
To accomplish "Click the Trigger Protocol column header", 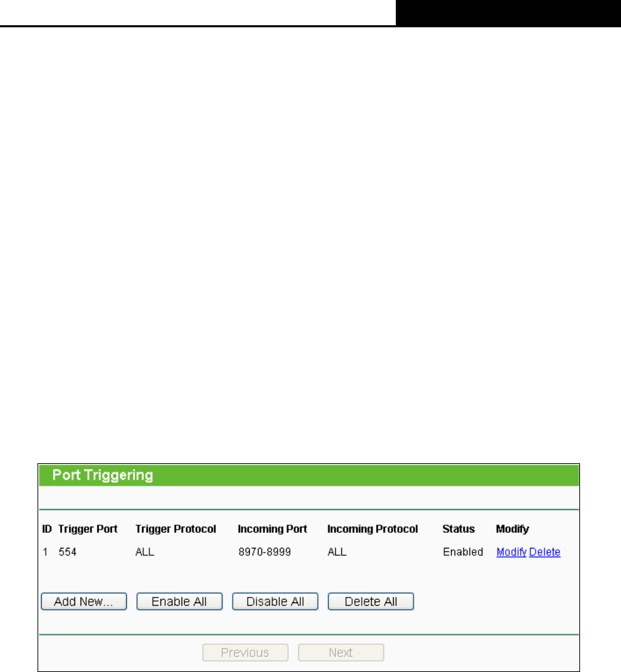I will (175, 529).
